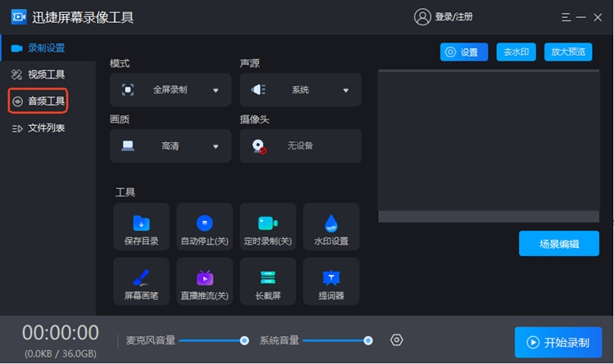Expand the 全屏录制 mode dropdown
Image resolution: width=614 pixels, height=364 pixels.
coord(170,90)
